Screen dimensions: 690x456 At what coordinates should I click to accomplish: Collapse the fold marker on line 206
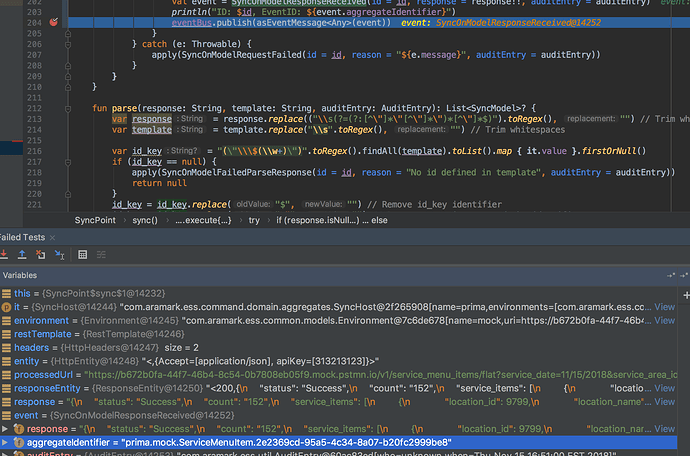pyautogui.click(x=68, y=44)
